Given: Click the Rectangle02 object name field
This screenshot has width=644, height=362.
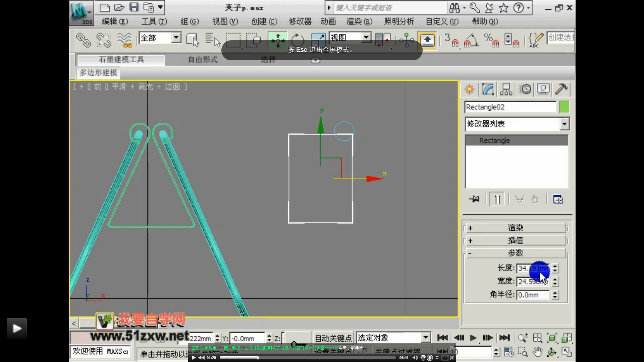Looking at the screenshot, I should 510,107.
